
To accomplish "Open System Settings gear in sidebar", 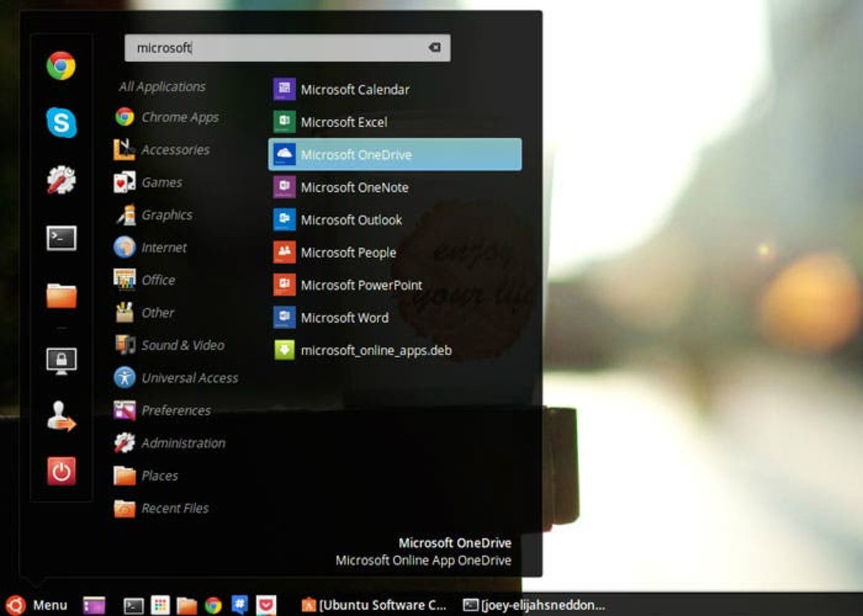I will 61,180.
